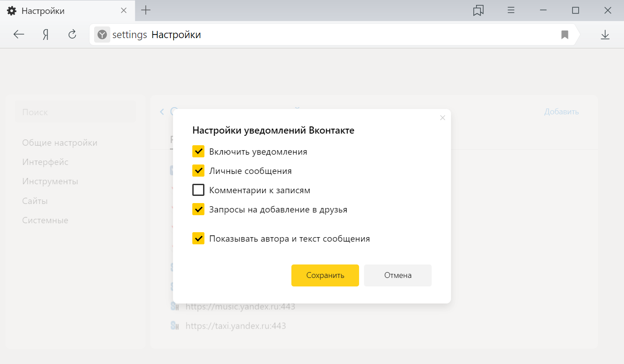Select the Настройки browser tab
This screenshot has width=624, height=364.
(67, 11)
